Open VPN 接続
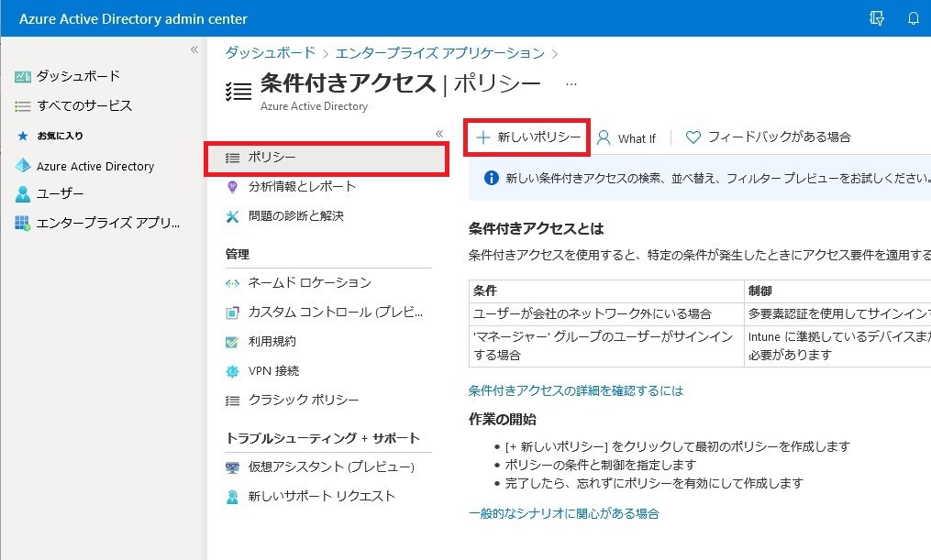Screen dimensions: 931x560 coord(273,371)
